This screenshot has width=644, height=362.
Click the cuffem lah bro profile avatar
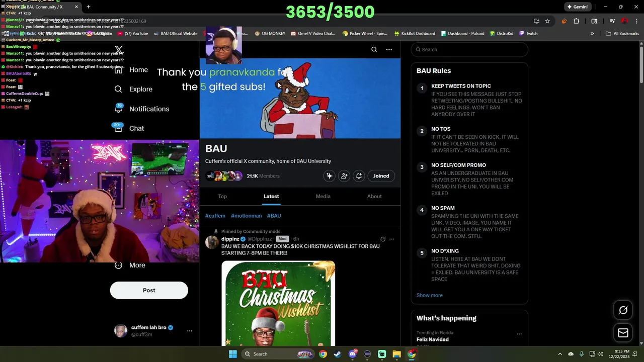coord(121,331)
